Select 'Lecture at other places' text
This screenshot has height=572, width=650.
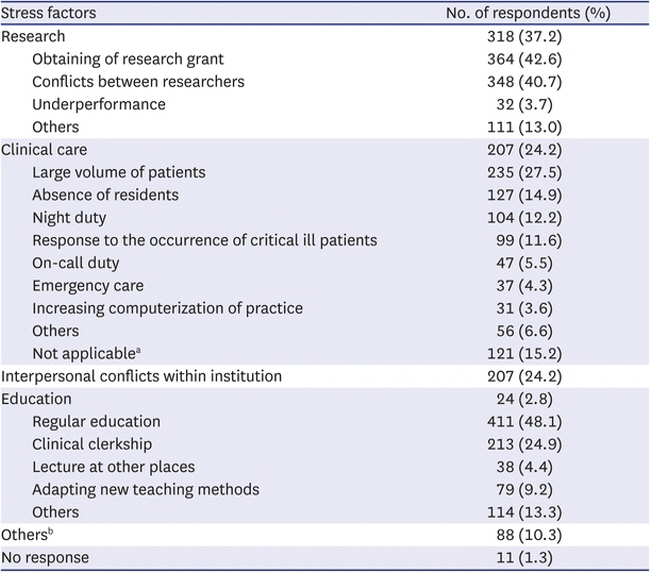(114, 467)
